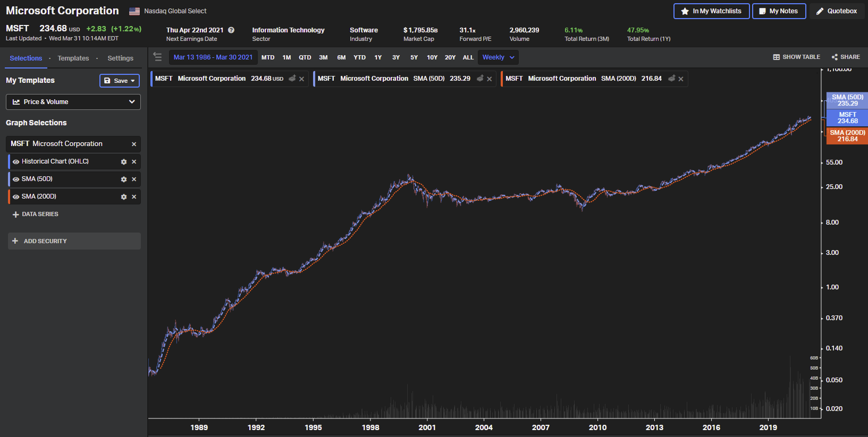Close the MSFT 234.68 USD legend chip

coord(302,79)
